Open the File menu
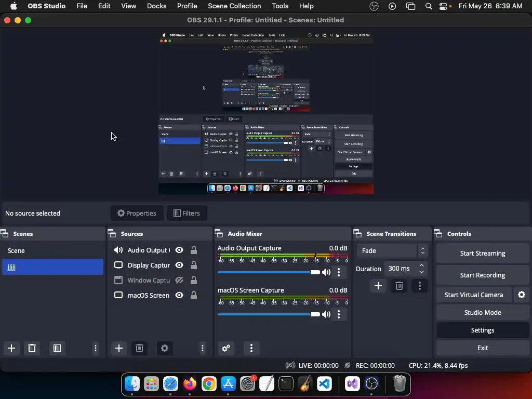The height and width of the screenshot is (399, 532). [82, 6]
